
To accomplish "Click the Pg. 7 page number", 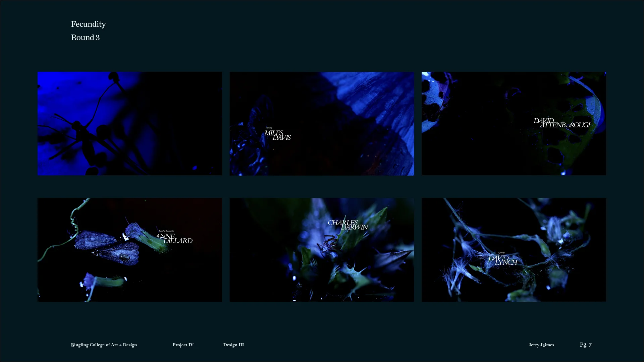I will [x=585, y=345].
